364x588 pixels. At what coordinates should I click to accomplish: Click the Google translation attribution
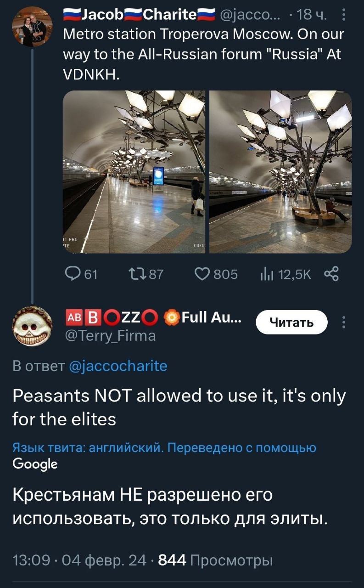(x=35, y=464)
